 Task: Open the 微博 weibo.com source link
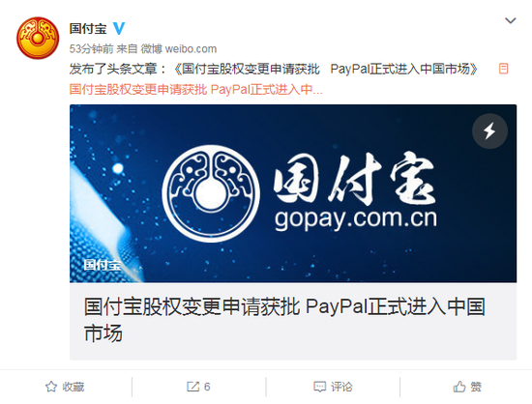pyautogui.click(x=179, y=48)
